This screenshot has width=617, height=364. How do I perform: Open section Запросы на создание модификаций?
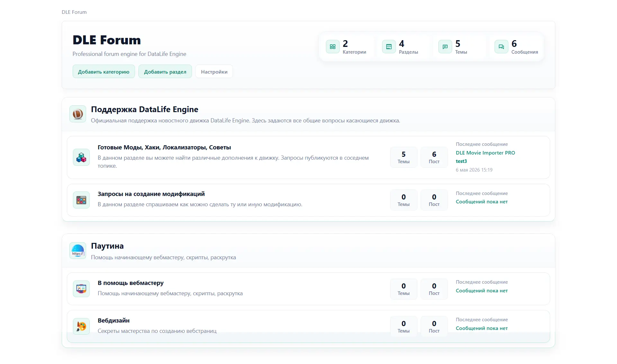tap(151, 194)
